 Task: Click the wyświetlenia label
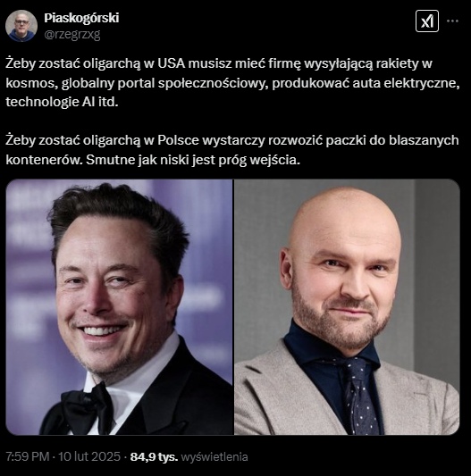click(x=214, y=456)
